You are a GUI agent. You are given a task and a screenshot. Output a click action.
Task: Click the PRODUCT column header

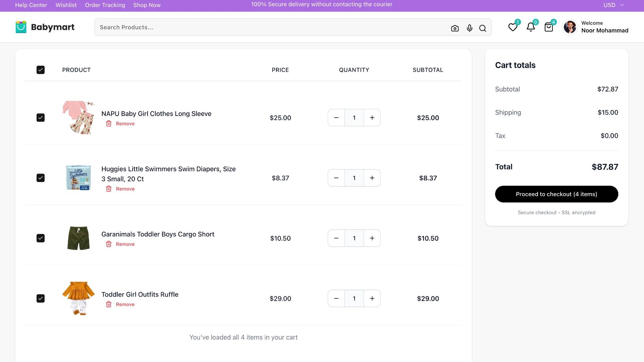pyautogui.click(x=76, y=70)
